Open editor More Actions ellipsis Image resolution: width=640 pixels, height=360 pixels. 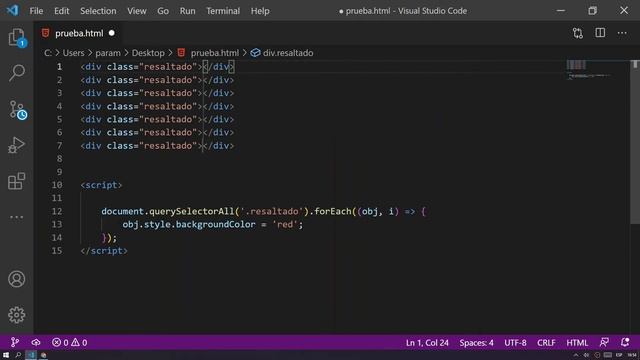(622, 33)
